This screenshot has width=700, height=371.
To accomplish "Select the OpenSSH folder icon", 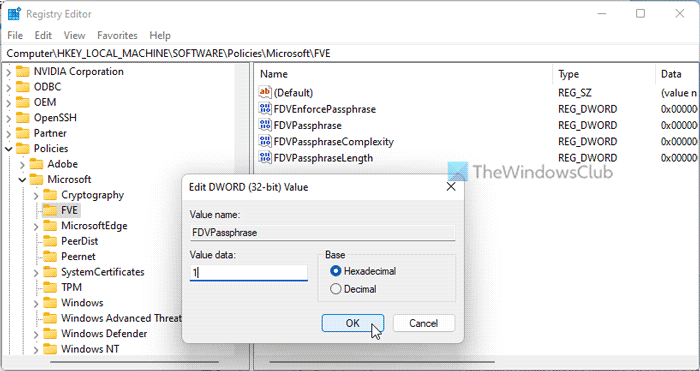I will [22, 118].
